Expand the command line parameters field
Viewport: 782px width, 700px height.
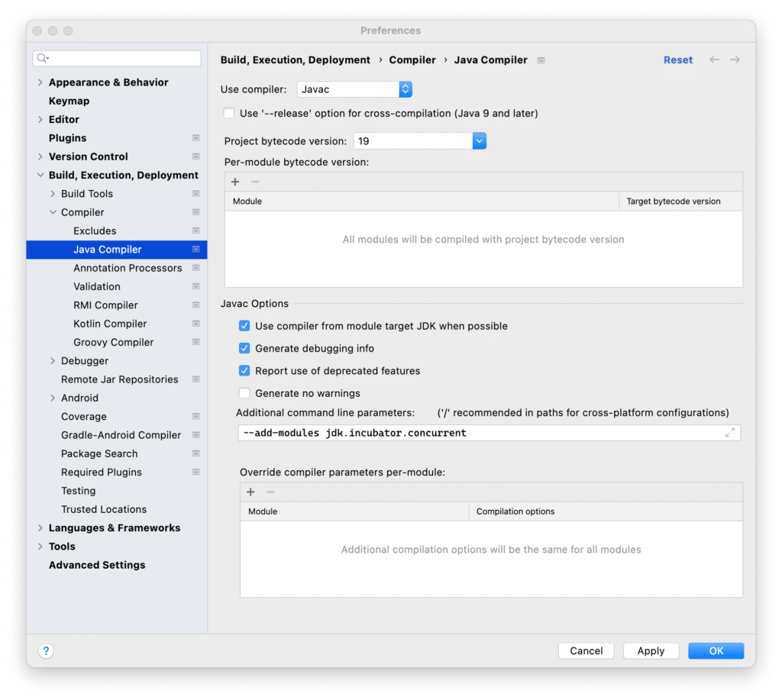point(729,433)
